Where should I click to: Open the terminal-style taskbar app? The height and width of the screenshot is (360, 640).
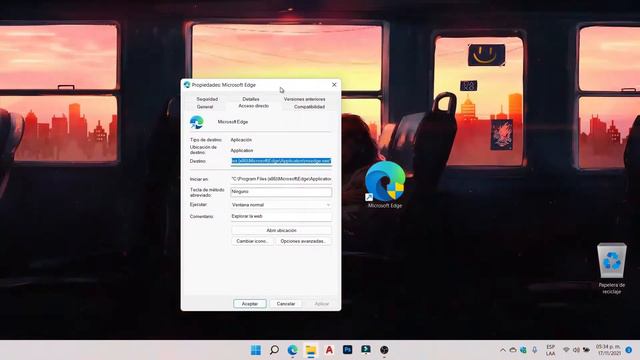366,350
